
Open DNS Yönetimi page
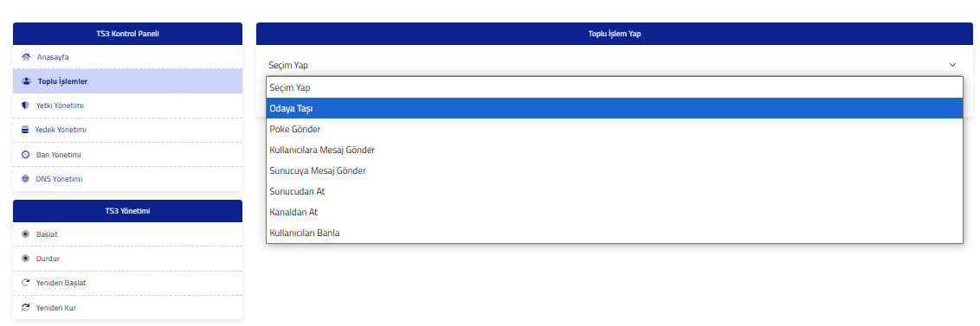coord(127,179)
